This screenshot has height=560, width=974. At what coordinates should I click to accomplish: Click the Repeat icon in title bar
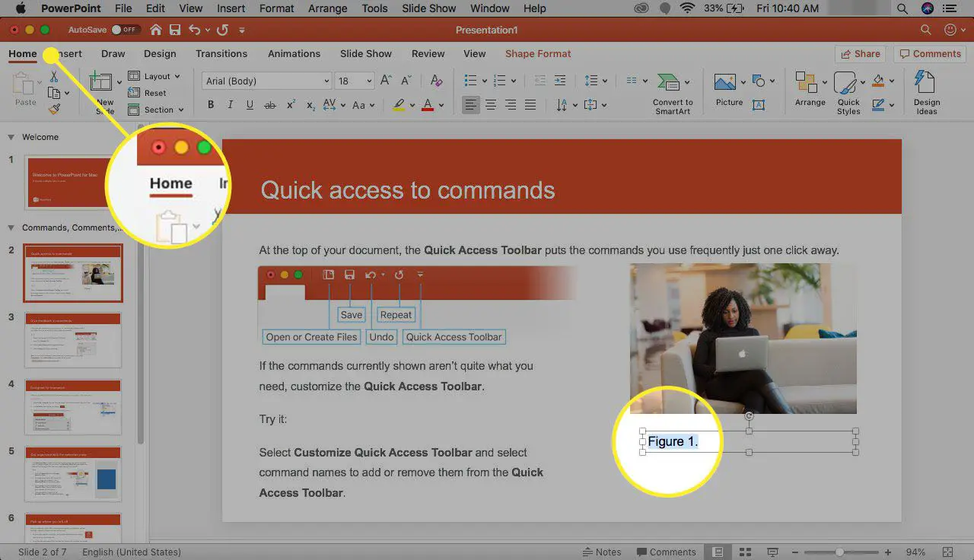point(222,30)
